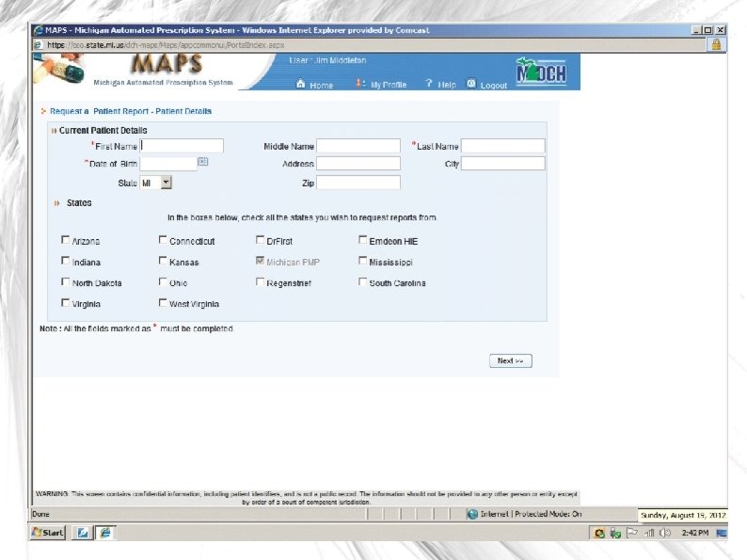Check the Regenstrief checkbox
Screen dimensions: 747x560
[x=260, y=281]
